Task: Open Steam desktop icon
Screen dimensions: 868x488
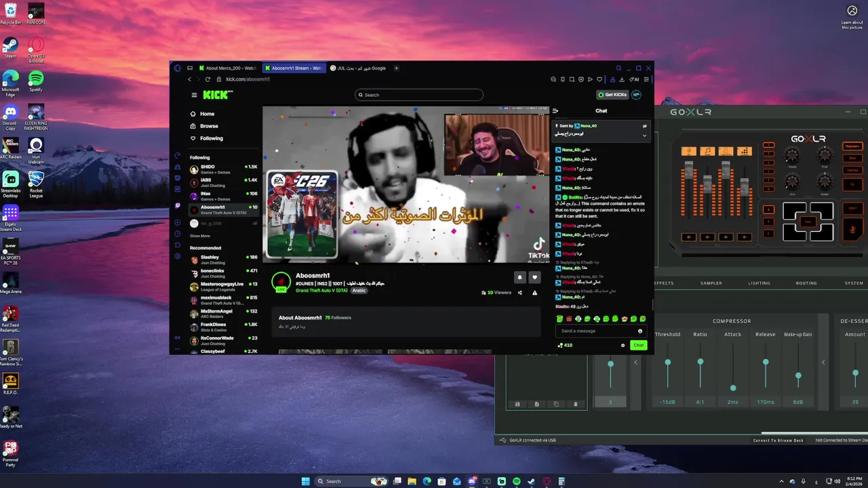Action: [x=10, y=47]
